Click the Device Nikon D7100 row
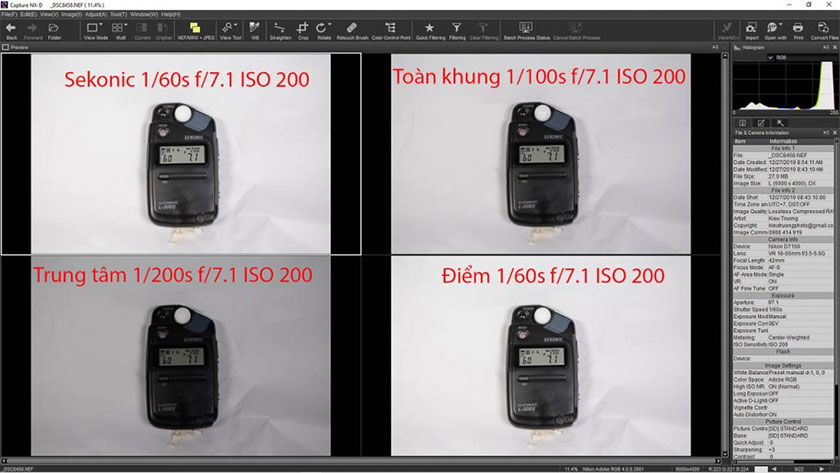Screen dimensions: 840x473 coord(783,246)
